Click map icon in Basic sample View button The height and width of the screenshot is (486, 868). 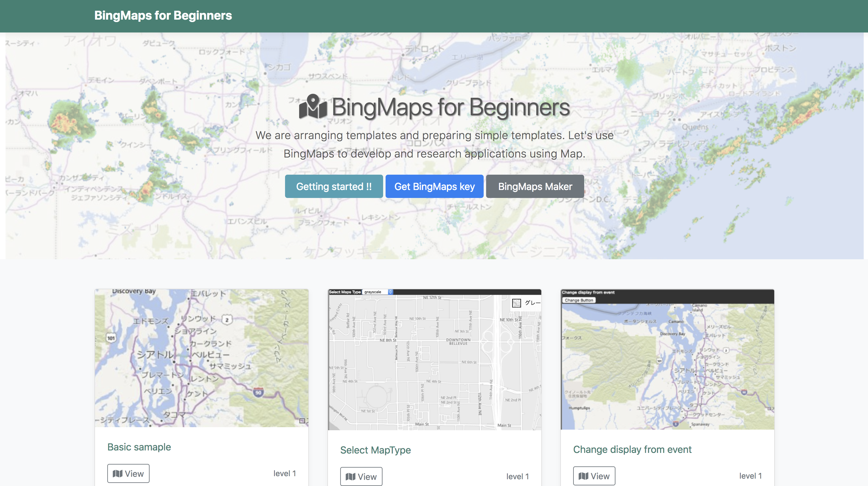coord(118,473)
